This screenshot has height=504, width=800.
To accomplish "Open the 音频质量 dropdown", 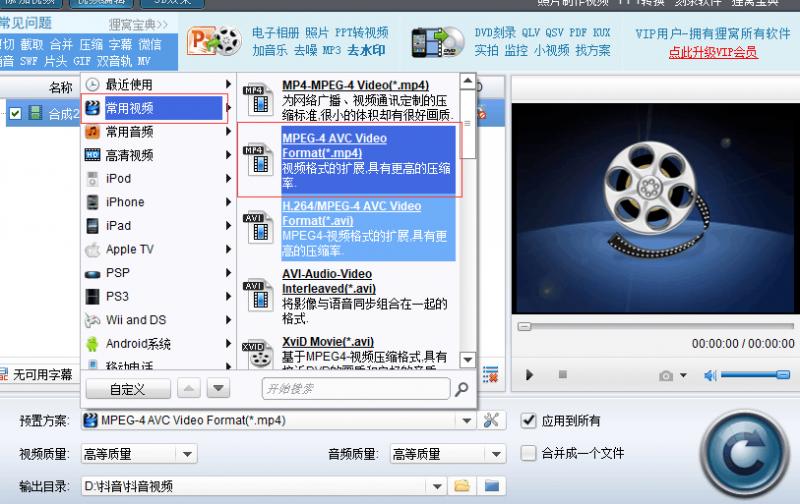I will (x=496, y=454).
